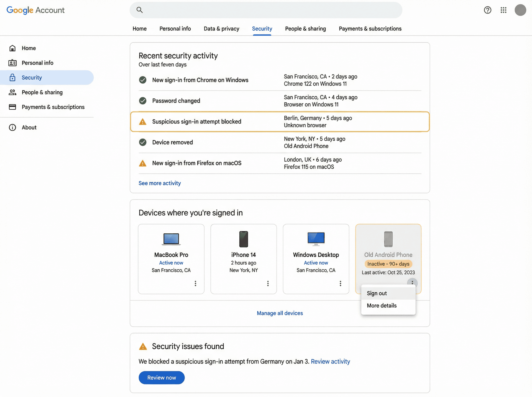Select Sign out for Old Android Phone

pos(377,293)
